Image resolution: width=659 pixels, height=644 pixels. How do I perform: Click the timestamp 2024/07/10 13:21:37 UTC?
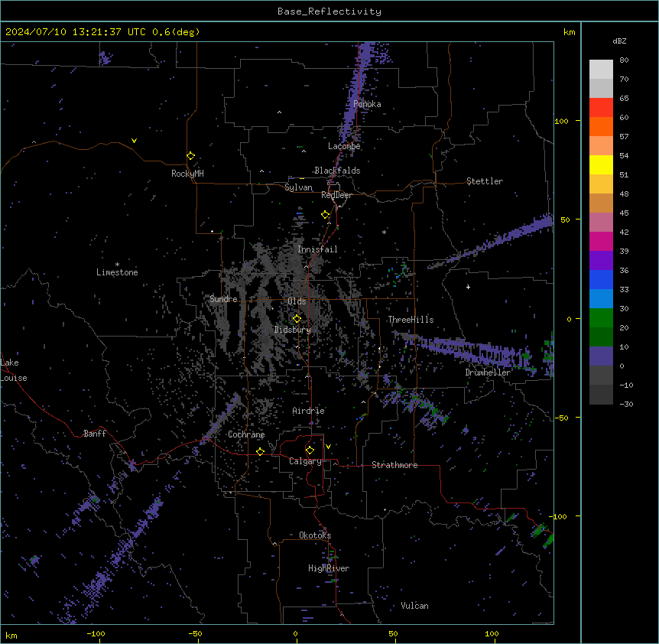[76, 32]
